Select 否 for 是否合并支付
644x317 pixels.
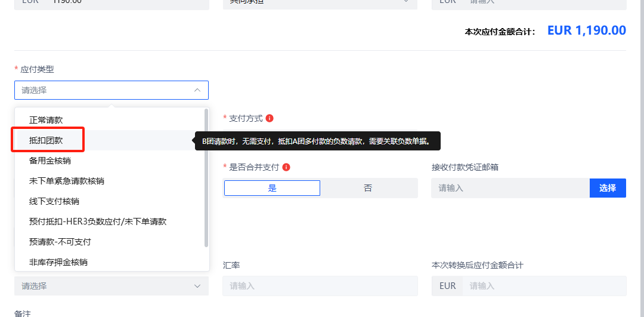pos(368,188)
